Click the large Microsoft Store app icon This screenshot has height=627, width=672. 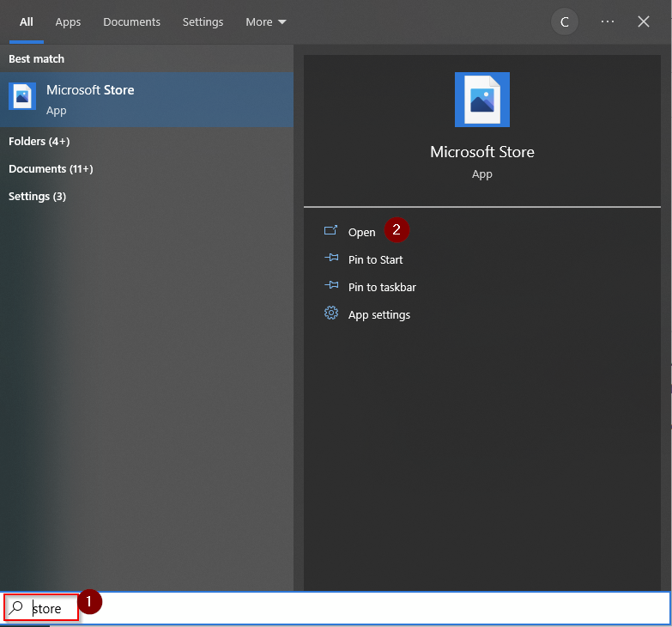[482, 100]
